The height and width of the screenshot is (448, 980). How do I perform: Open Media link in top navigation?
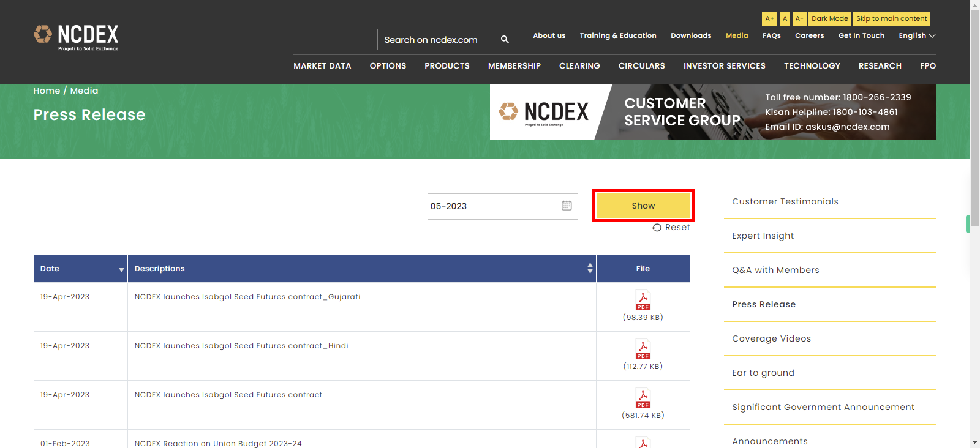737,35
